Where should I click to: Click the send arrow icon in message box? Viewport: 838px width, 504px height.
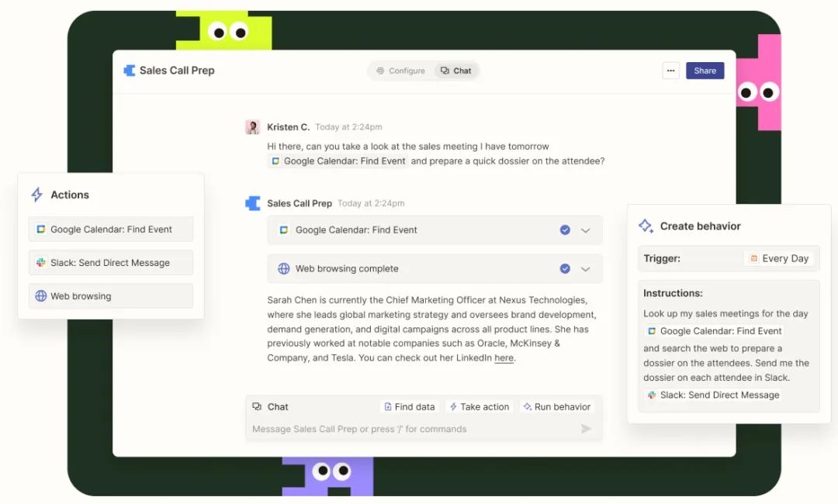click(x=586, y=429)
